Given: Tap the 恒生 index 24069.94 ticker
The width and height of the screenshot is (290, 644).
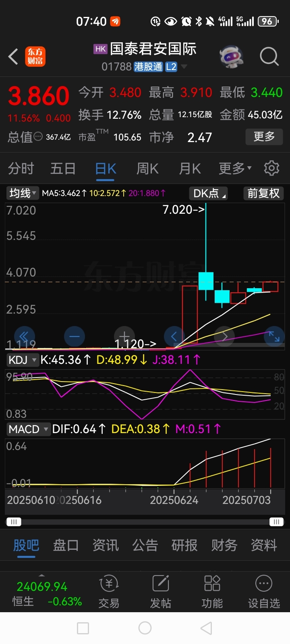Looking at the screenshot, I should click(42, 586).
